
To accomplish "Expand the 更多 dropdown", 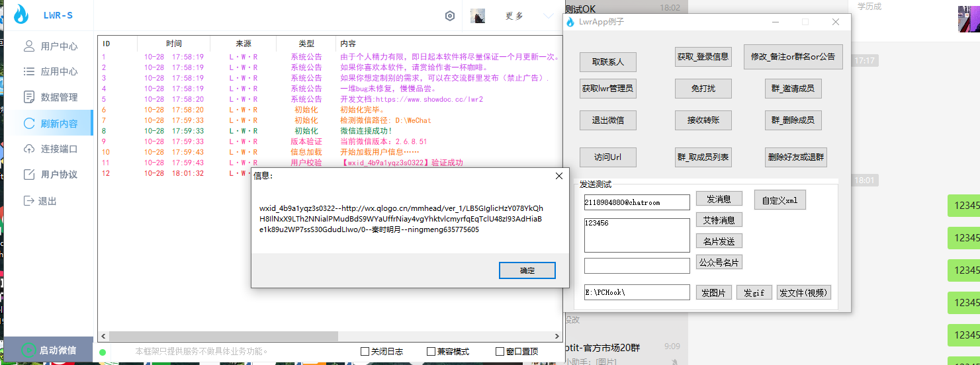I will (x=547, y=16).
